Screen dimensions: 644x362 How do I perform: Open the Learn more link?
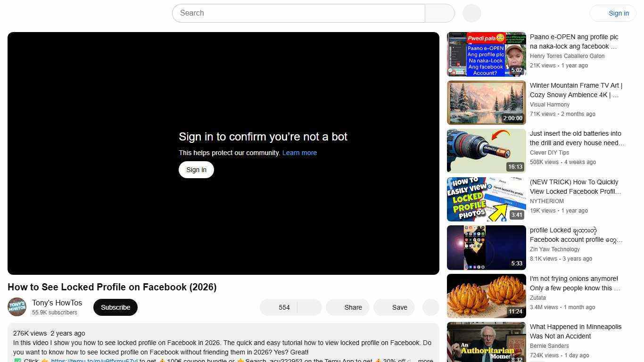tap(299, 152)
